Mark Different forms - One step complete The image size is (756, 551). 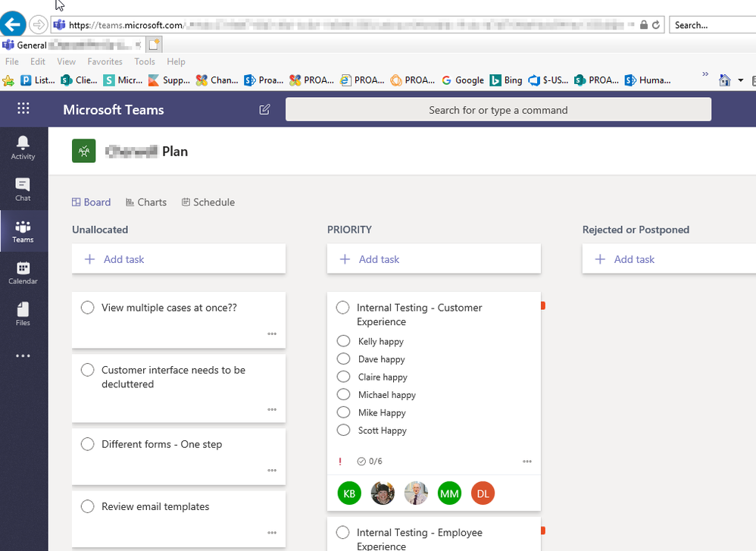pyautogui.click(x=87, y=444)
